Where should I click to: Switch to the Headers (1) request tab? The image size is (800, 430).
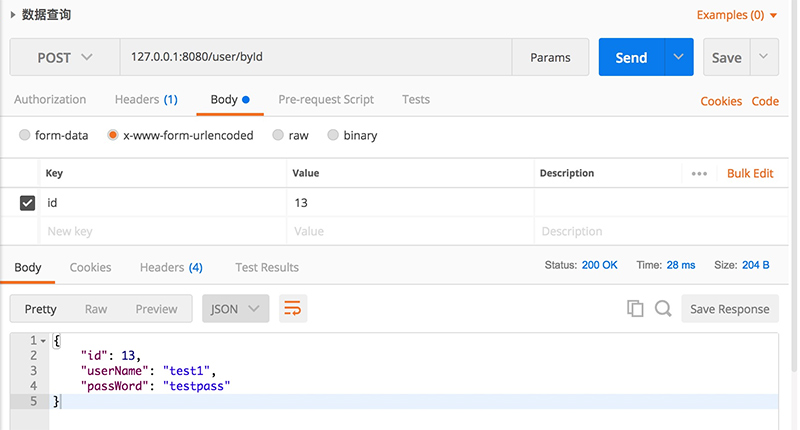146,99
